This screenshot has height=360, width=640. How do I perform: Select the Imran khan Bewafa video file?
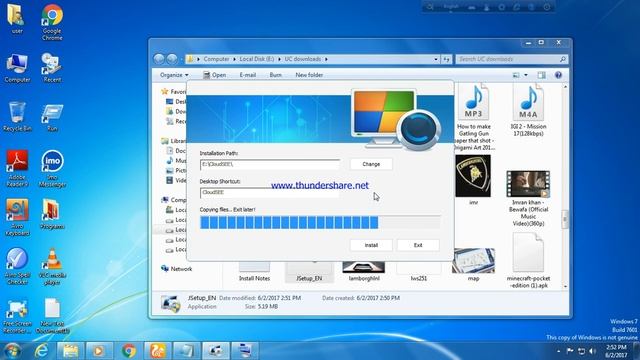point(528,198)
